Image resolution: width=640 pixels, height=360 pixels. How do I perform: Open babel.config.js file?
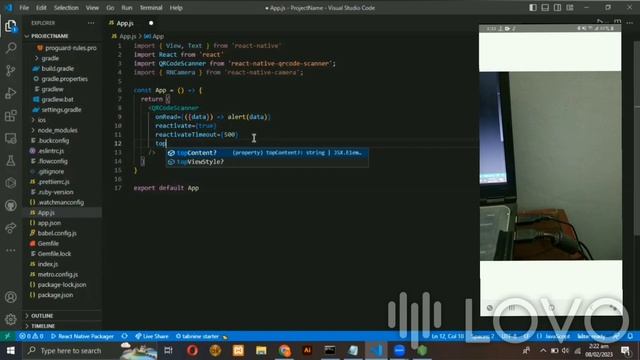point(57,233)
